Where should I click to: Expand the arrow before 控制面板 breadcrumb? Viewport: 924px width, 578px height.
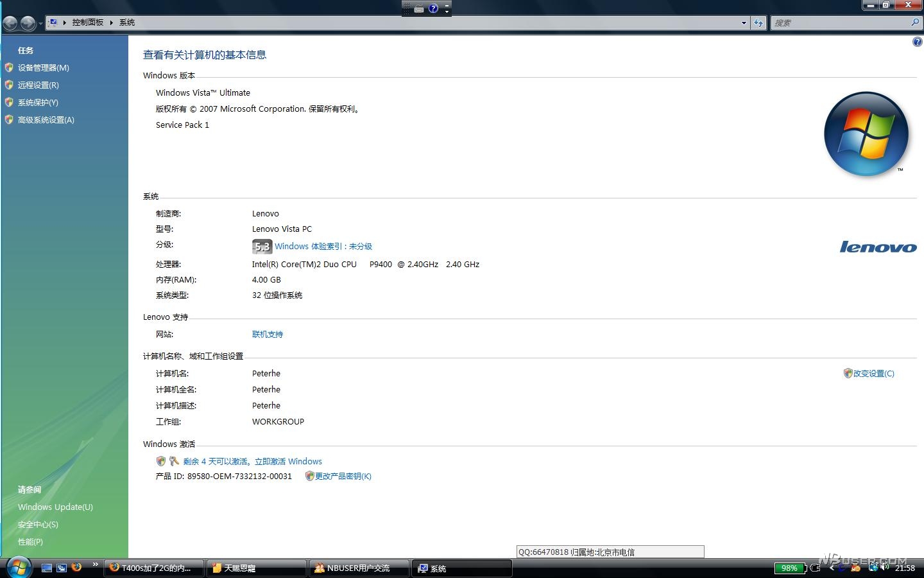point(65,22)
